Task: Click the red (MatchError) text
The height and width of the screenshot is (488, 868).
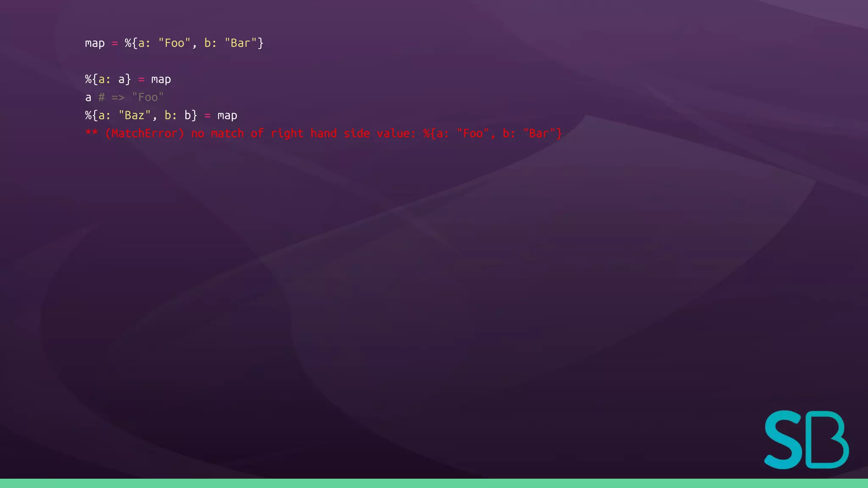Action: pos(145,133)
